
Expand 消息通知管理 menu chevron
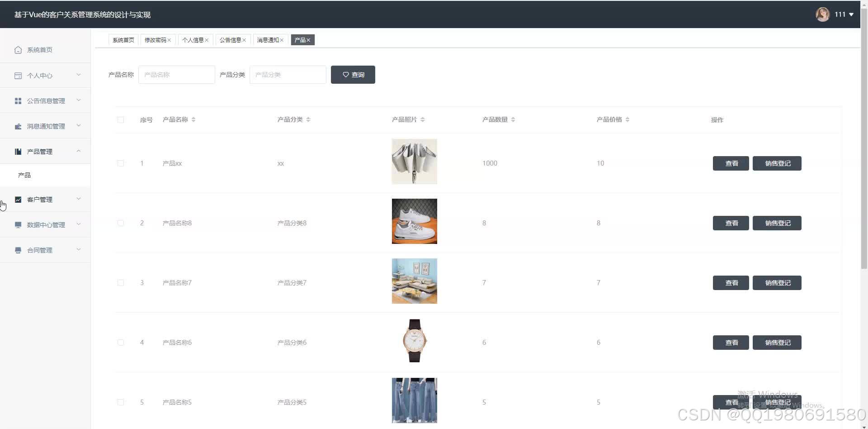pos(79,126)
